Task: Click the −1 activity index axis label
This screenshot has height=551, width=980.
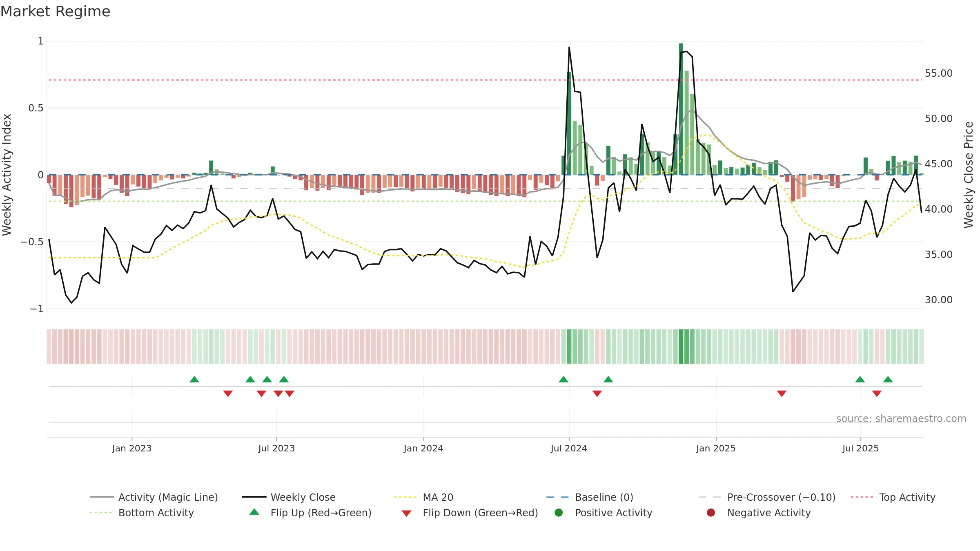Action: (x=37, y=309)
